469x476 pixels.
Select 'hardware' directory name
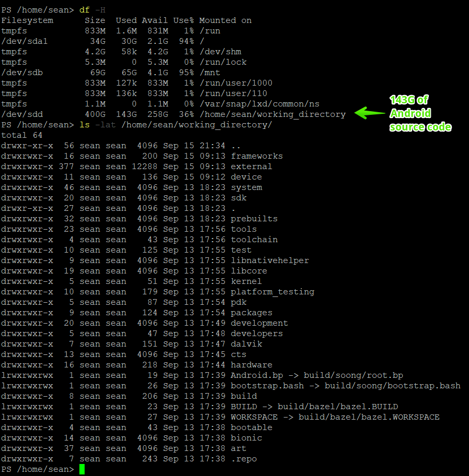tap(252, 365)
